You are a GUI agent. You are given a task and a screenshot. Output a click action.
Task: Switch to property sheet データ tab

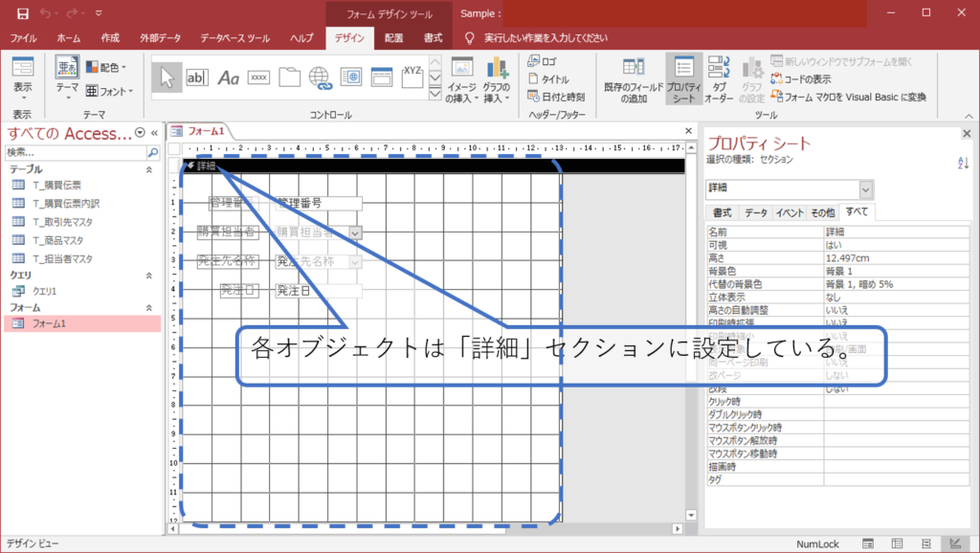756,213
